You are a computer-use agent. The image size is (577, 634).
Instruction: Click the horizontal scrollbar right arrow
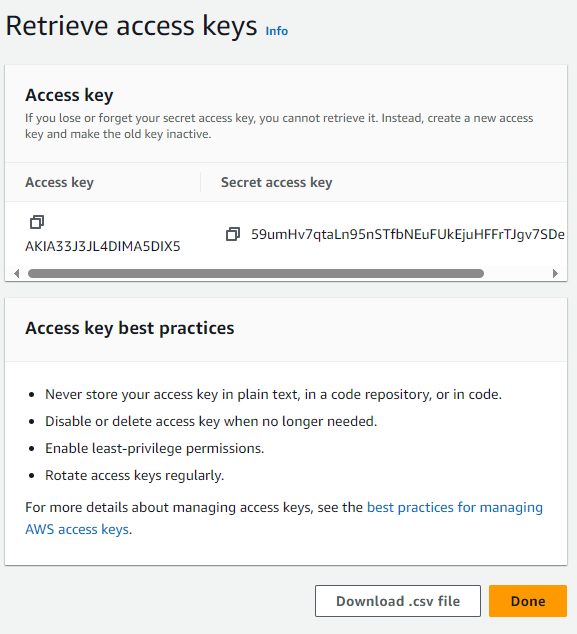555,273
